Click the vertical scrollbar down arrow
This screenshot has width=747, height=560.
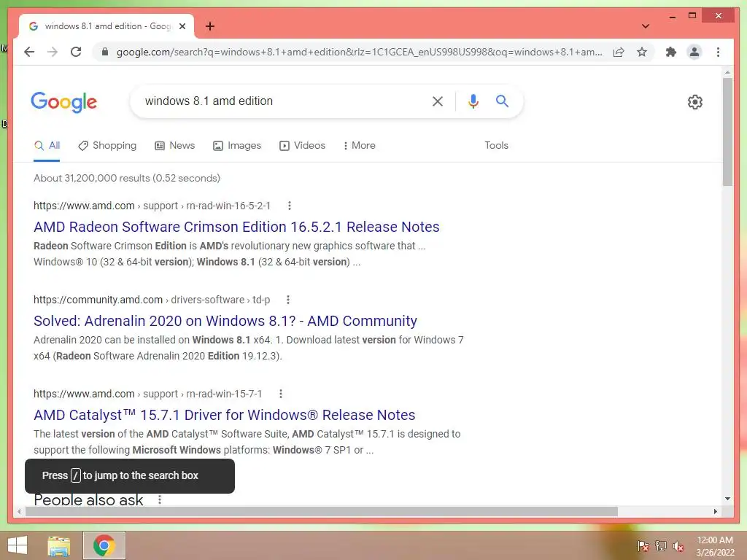pyautogui.click(x=727, y=499)
